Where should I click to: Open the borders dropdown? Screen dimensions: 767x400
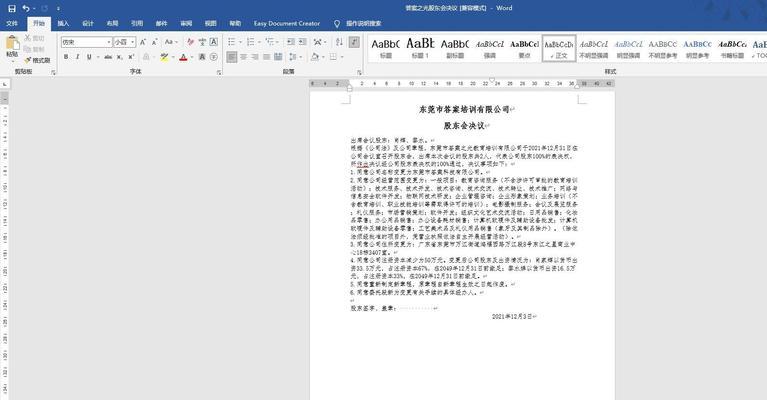tap(341, 57)
